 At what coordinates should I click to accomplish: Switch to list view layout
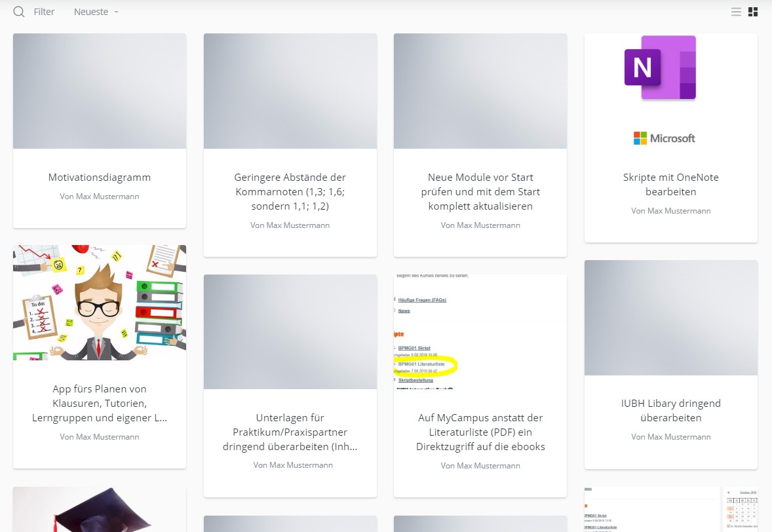pyautogui.click(x=736, y=12)
